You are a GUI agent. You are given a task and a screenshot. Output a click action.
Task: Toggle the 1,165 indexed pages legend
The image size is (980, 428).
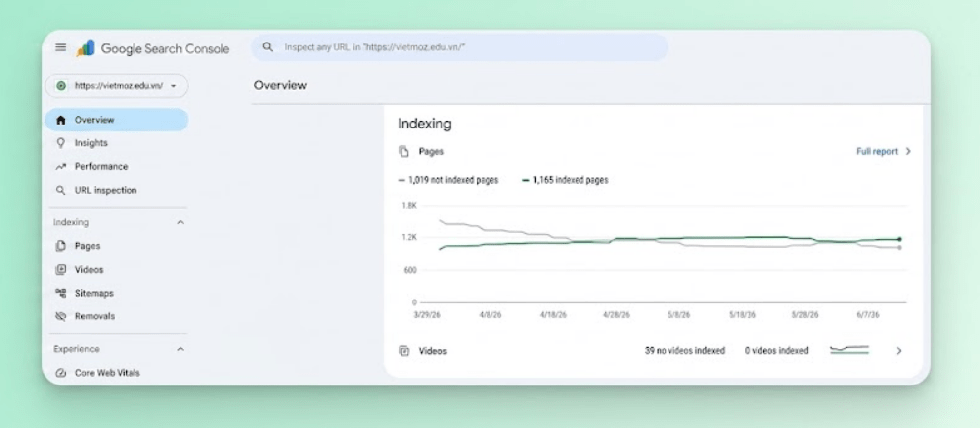tap(565, 180)
